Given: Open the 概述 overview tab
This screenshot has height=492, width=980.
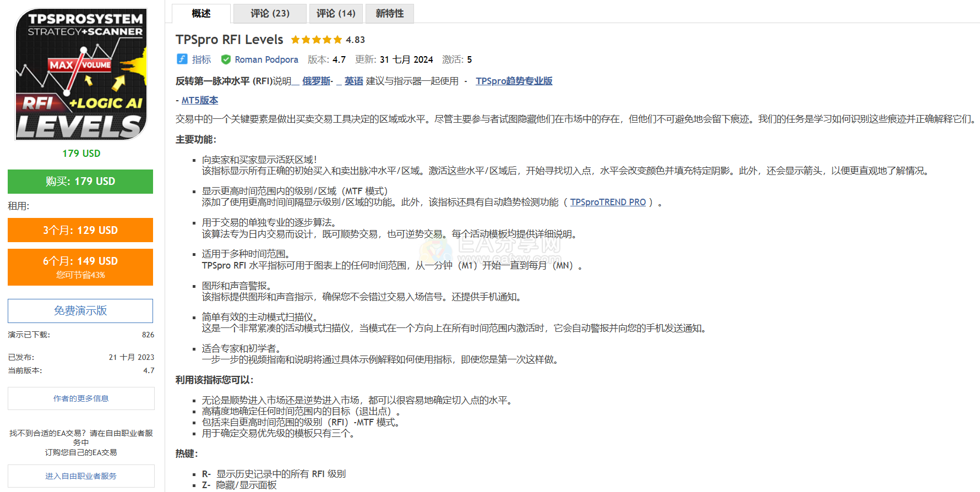Looking at the screenshot, I should tap(201, 13).
